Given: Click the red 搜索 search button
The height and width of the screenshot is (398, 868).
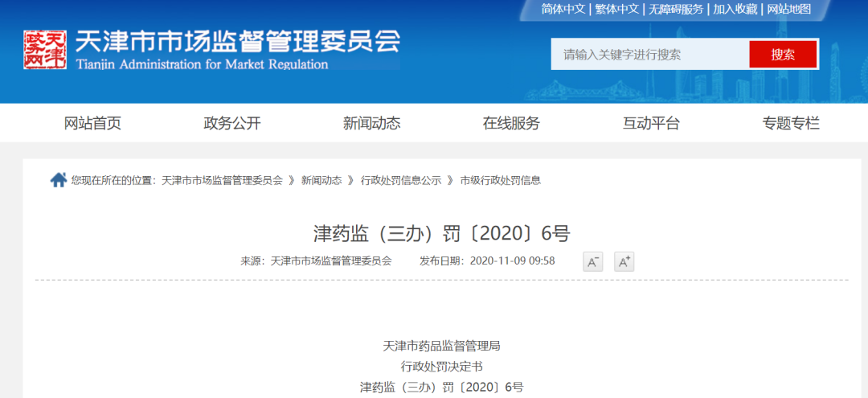Looking at the screenshot, I should 783,54.
